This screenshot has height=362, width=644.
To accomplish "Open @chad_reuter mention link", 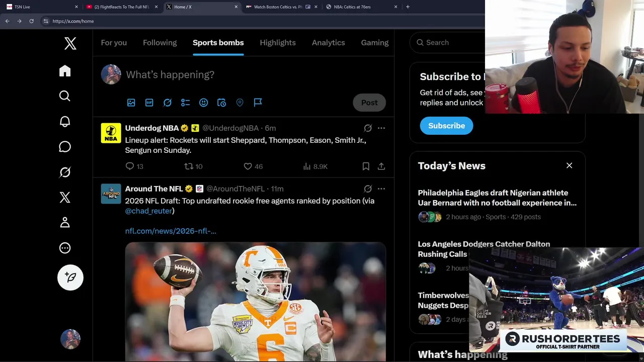I will point(148,211).
